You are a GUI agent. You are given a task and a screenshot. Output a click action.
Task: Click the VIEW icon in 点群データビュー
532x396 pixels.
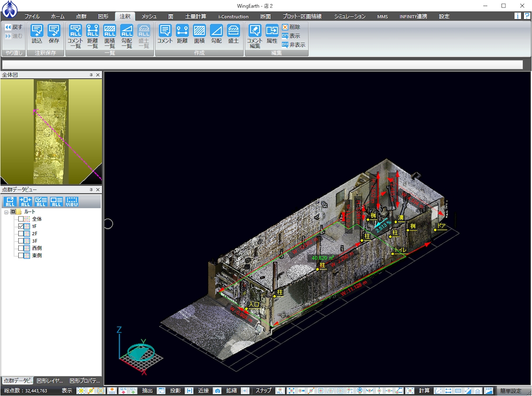pyautogui.click(x=72, y=201)
